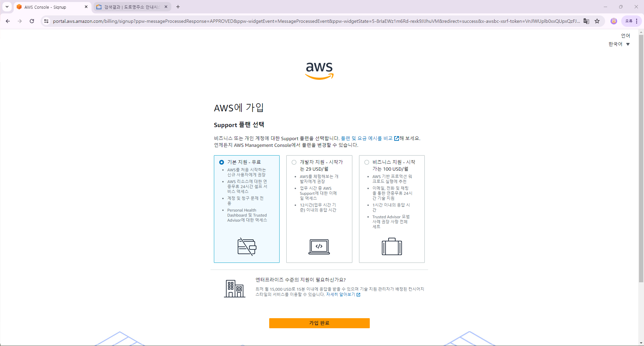Click the 기본 지원 - 무료 card title

pyautogui.click(x=244, y=162)
